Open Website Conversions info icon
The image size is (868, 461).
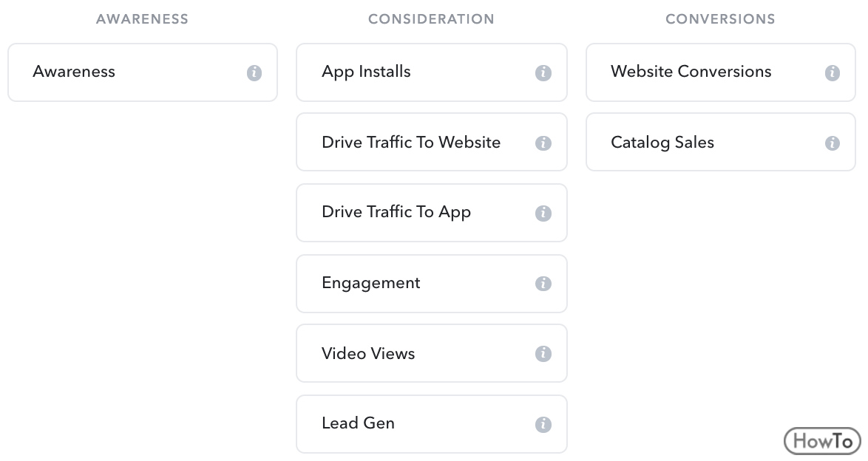[832, 72]
